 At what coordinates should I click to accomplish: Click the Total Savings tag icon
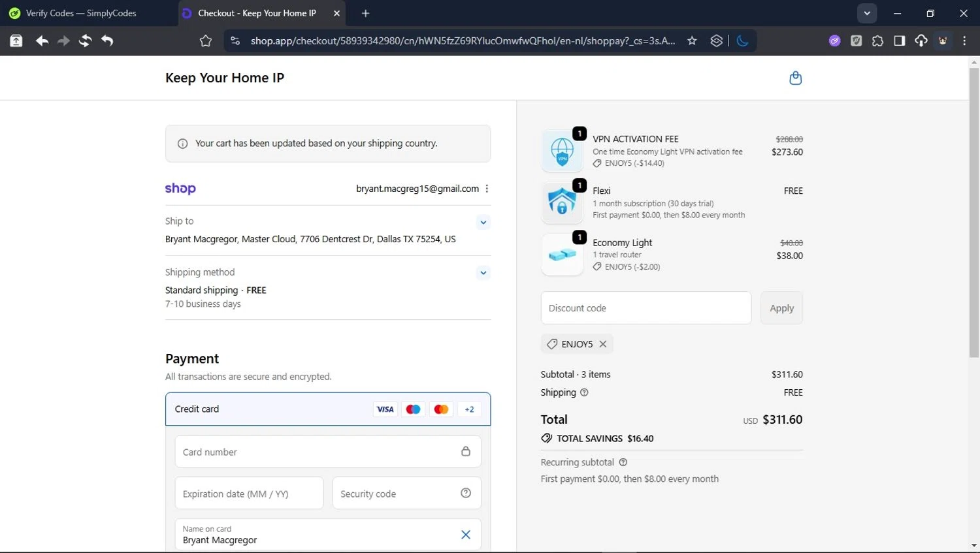pyautogui.click(x=547, y=439)
